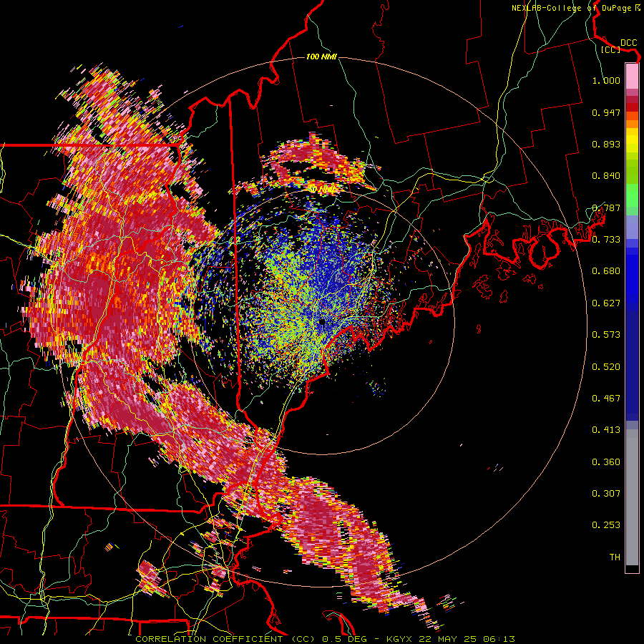The image size is (644, 644).
Task: Click the 100 NMI range ring label
Action: (x=321, y=57)
